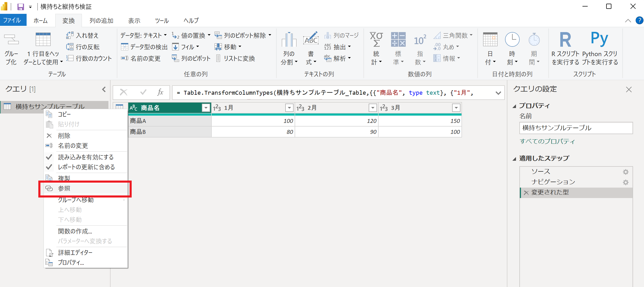Click the help question mark icon
The height and width of the screenshot is (287, 644).
[639, 20]
